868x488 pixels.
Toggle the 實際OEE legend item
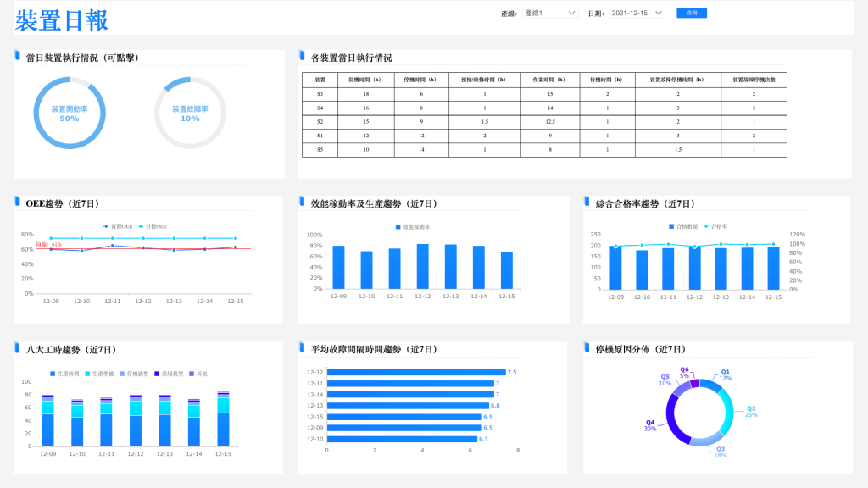[118, 226]
